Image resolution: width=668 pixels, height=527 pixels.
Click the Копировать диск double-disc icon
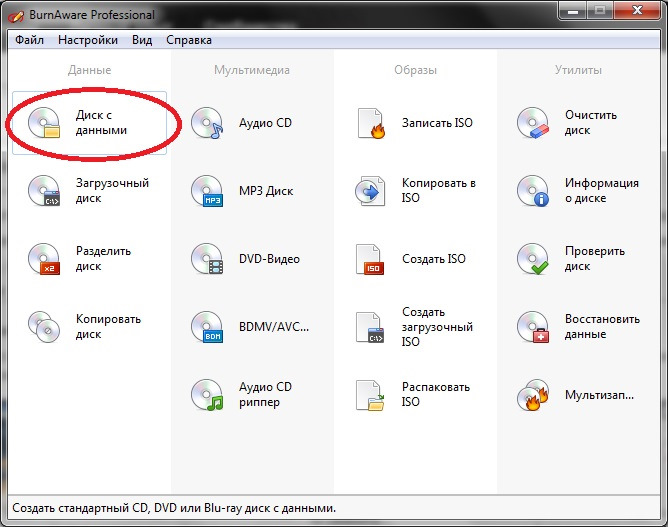click(x=44, y=327)
